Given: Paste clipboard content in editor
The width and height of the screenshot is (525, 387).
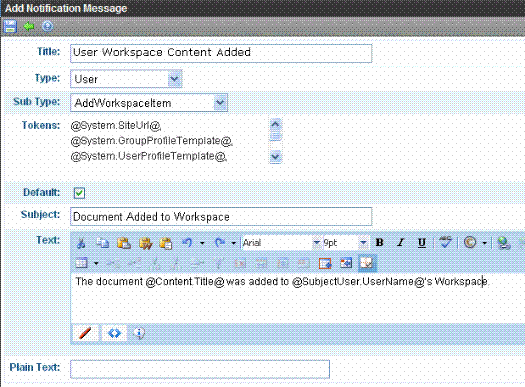Looking at the screenshot, I should point(124,243).
